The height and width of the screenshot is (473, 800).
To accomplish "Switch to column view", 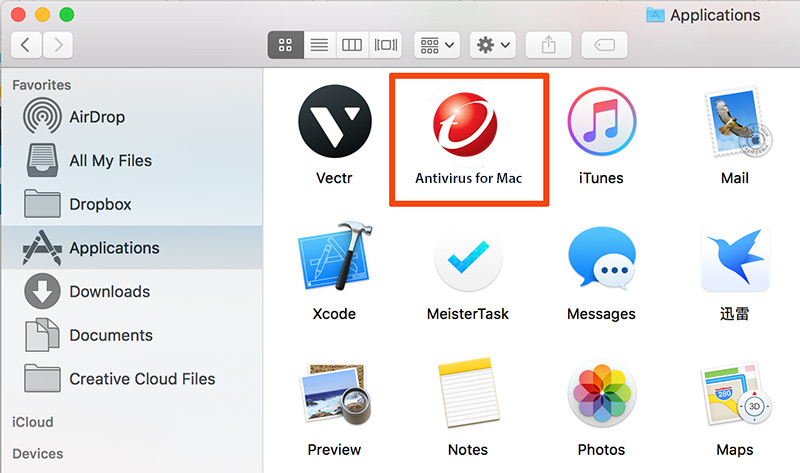I will pos(352,45).
